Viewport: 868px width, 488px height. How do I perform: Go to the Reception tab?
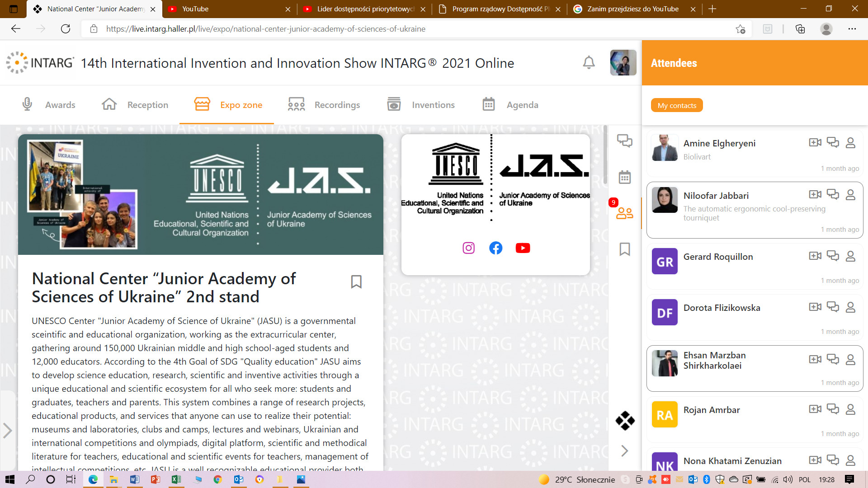click(x=135, y=105)
